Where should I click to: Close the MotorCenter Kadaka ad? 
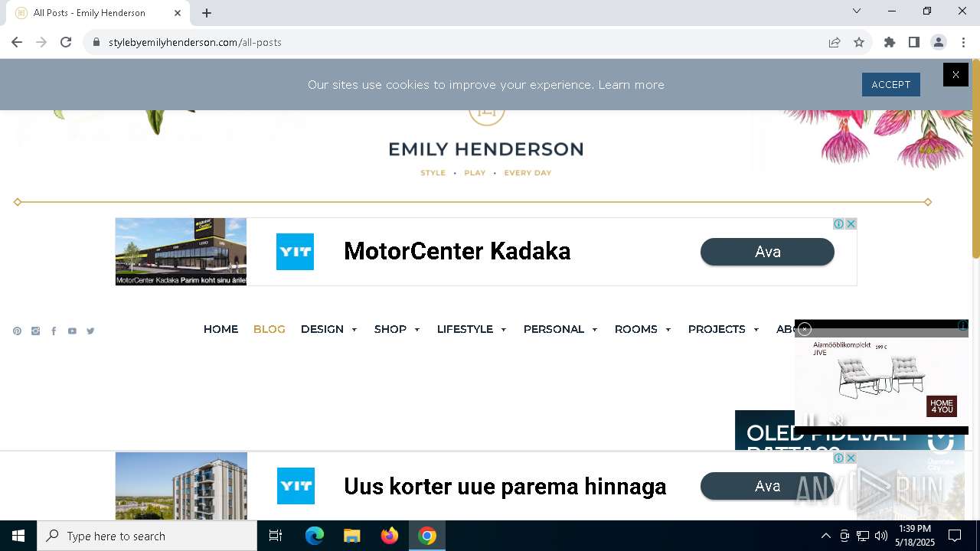click(851, 223)
